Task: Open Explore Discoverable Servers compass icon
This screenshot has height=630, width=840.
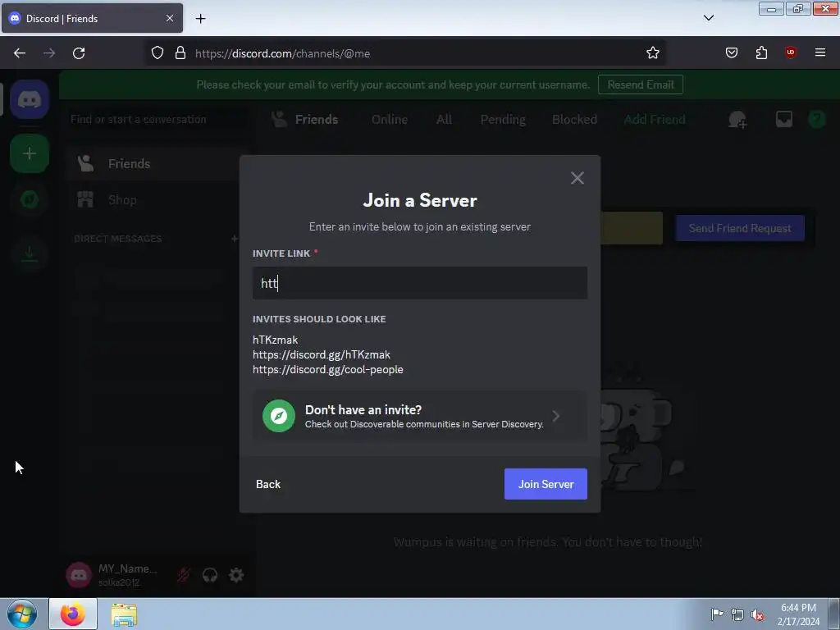Action: click(x=30, y=200)
